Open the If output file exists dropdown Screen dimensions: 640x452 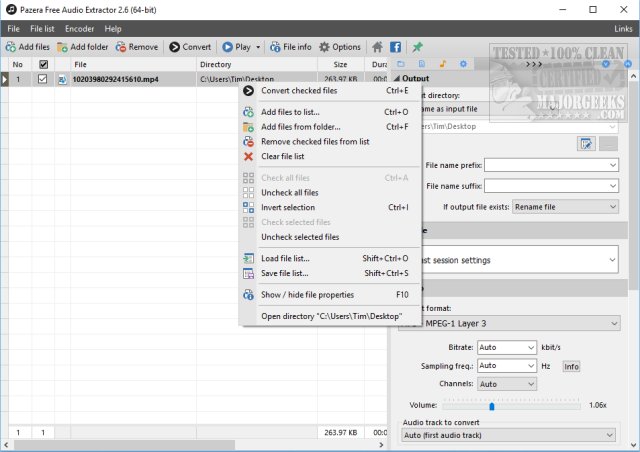[x=613, y=207]
